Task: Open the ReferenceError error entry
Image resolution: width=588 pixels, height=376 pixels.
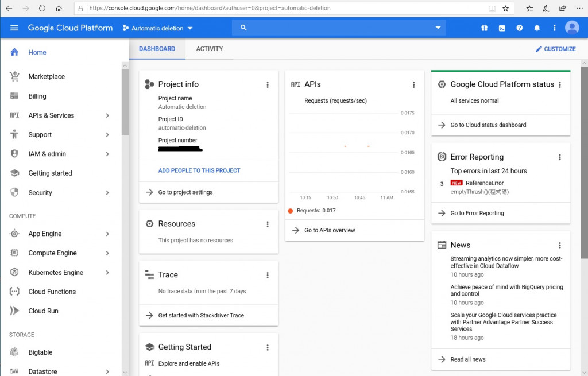Action: coord(485,183)
